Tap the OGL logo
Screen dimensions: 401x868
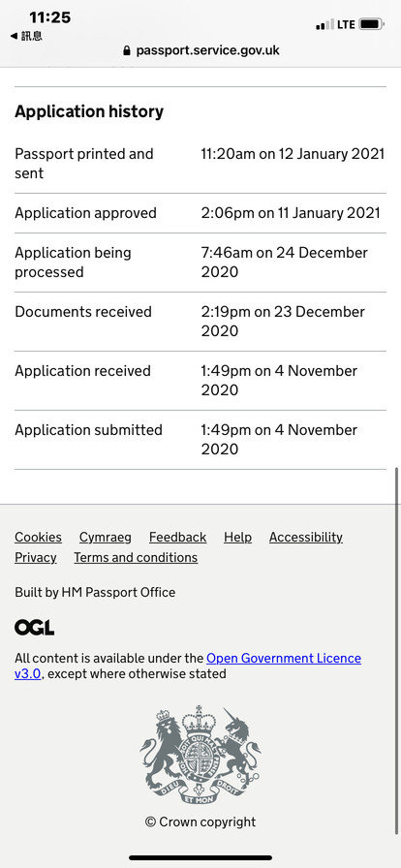click(x=34, y=627)
